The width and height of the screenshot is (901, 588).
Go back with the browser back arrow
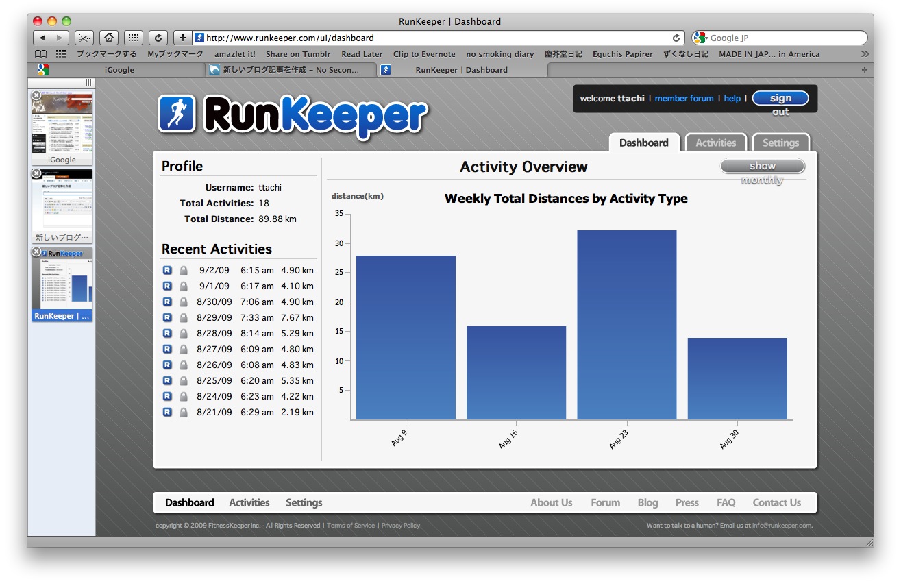42,38
